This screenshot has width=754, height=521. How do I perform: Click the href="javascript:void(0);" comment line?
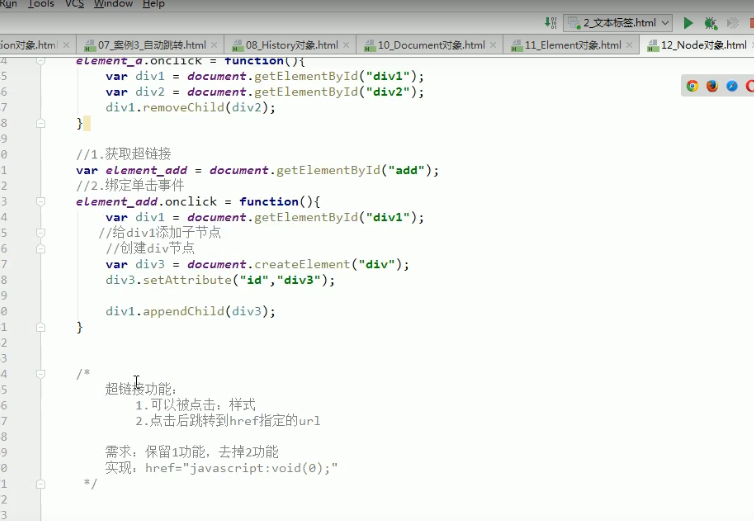click(222, 468)
